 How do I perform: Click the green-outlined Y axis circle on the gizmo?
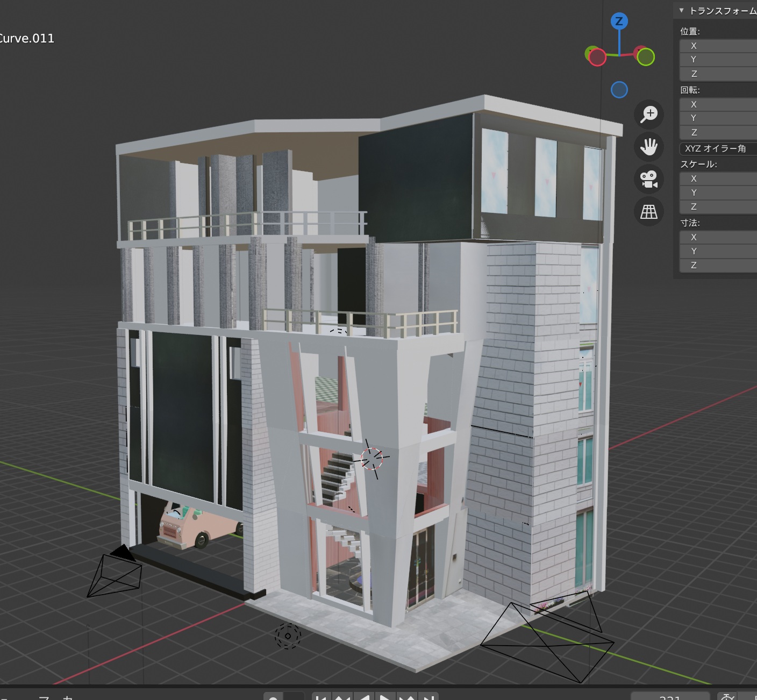point(646,56)
